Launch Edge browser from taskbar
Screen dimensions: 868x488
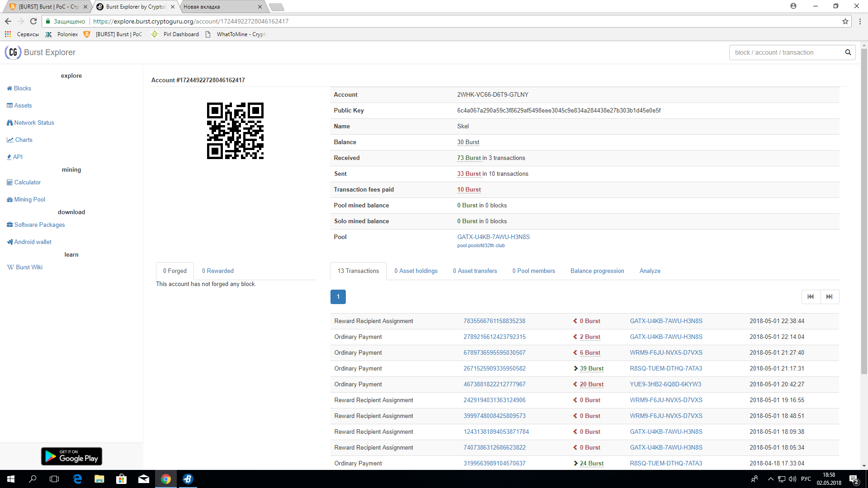click(77, 479)
